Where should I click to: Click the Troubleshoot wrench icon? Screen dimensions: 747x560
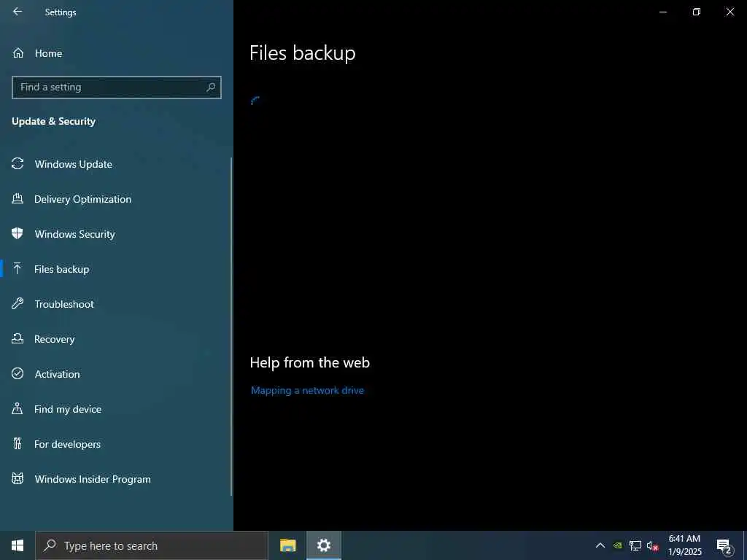point(18,304)
